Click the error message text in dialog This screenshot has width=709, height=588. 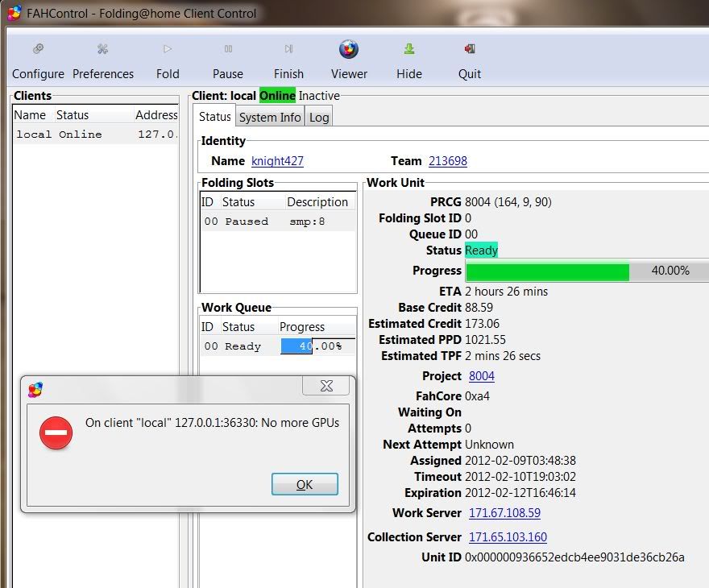[212, 423]
